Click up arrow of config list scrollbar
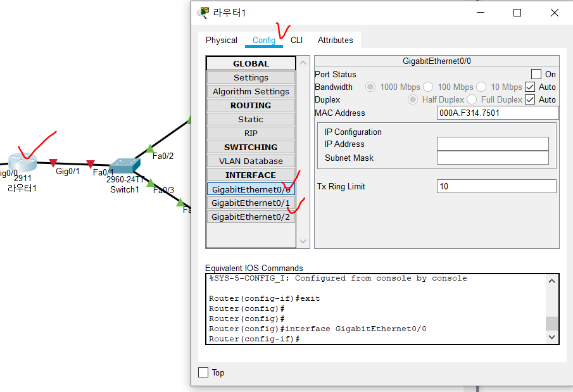This screenshot has width=573, height=392. (x=303, y=63)
